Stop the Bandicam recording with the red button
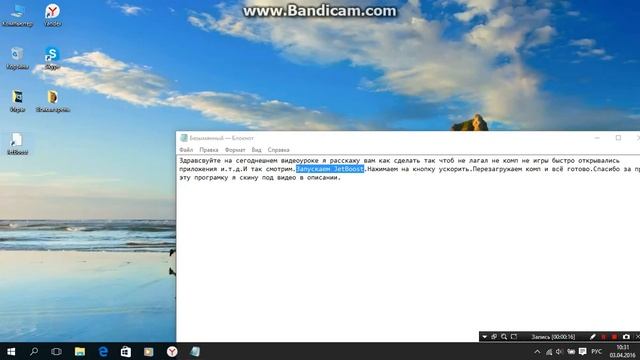 [x=614, y=337]
